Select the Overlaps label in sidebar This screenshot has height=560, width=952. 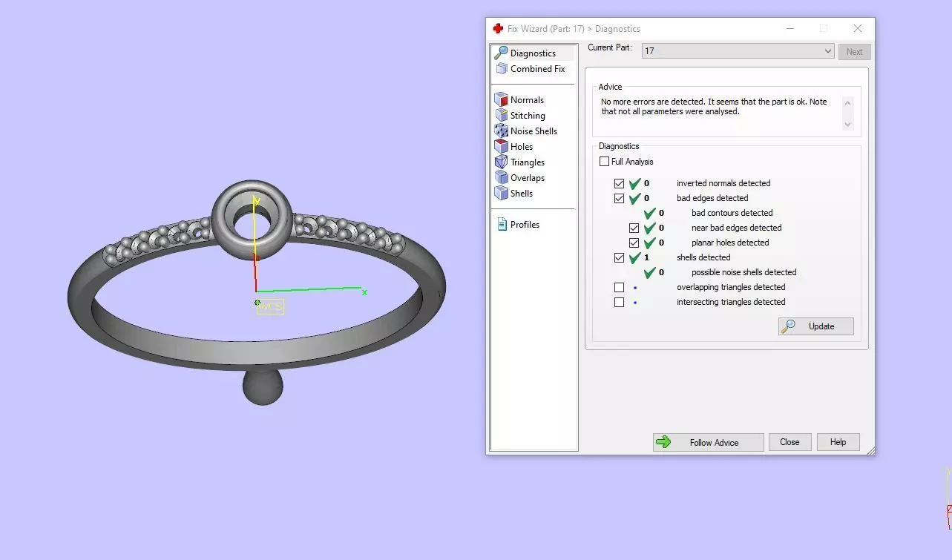point(528,178)
